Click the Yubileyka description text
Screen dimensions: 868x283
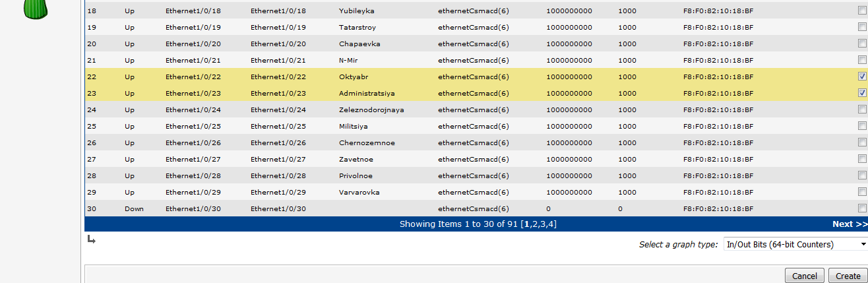[x=356, y=11]
